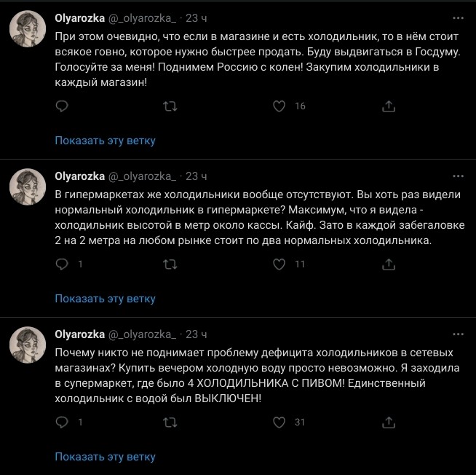Viewport: 476px width, 475px height.
Task: Reply to the tweet about Госдума
Action: click(x=63, y=106)
